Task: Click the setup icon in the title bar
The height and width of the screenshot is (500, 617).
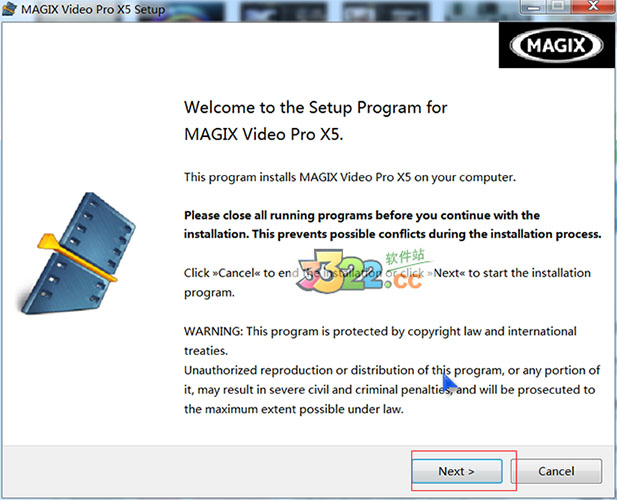Action: point(9,9)
